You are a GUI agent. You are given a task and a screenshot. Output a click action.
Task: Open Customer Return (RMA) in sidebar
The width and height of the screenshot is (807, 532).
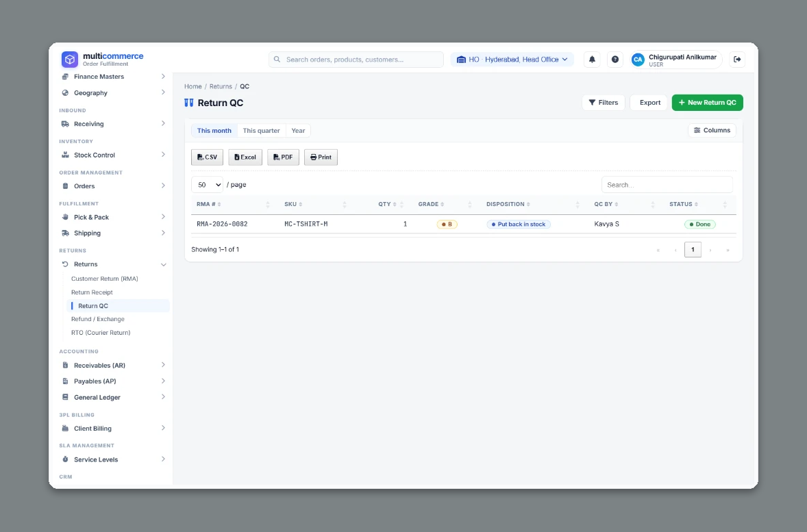[105, 279]
